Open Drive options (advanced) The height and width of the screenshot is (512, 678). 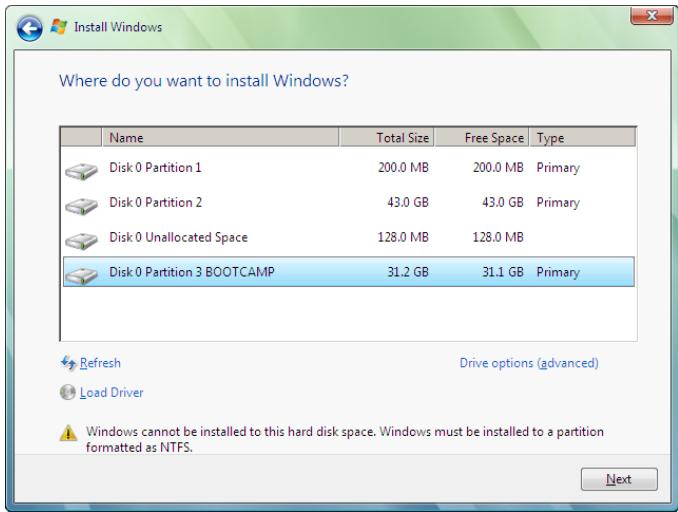coord(529,363)
